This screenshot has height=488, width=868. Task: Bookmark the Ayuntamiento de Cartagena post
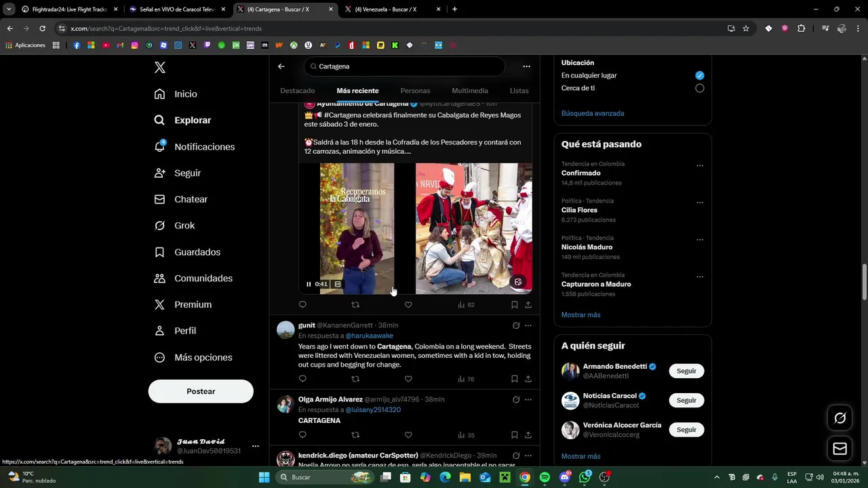(515, 305)
